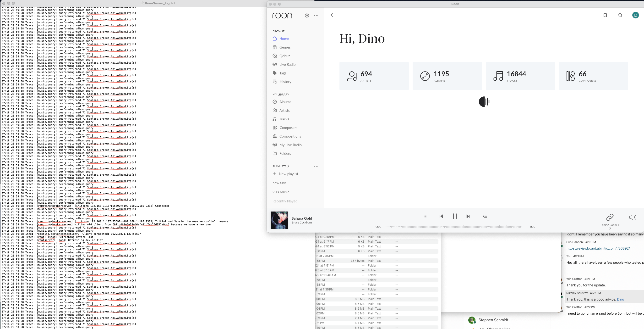644x329 pixels.
Task: Select the Folder row dated 22 at 10:46 AM
Action: (x=377, y=275)
